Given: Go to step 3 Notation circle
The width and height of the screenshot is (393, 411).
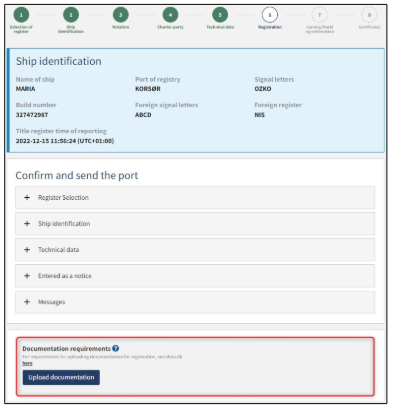Looking at the screenshot, I should coord(121,15).
